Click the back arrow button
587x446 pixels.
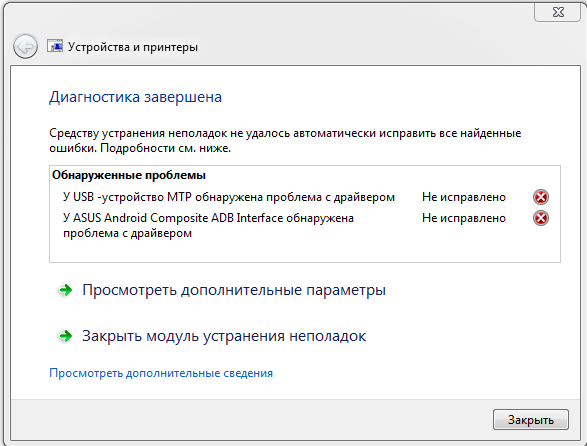click(25, 47)
